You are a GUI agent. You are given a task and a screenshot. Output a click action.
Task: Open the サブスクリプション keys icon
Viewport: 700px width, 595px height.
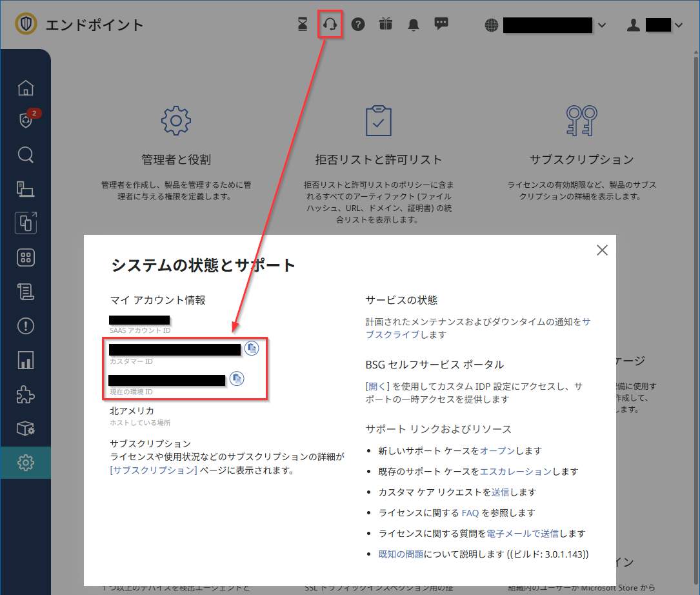[582, 121]
